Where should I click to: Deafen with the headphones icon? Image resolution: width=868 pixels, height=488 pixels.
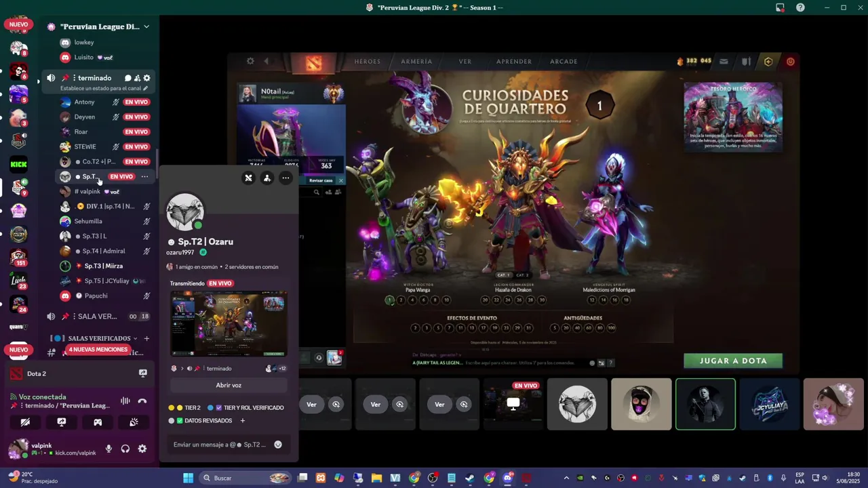click(125, 449)
